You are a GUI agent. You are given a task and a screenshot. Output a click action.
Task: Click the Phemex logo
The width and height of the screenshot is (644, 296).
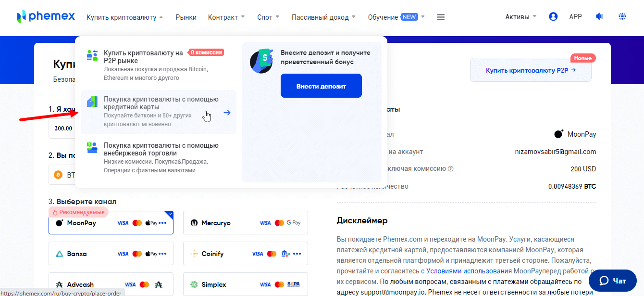46,17
